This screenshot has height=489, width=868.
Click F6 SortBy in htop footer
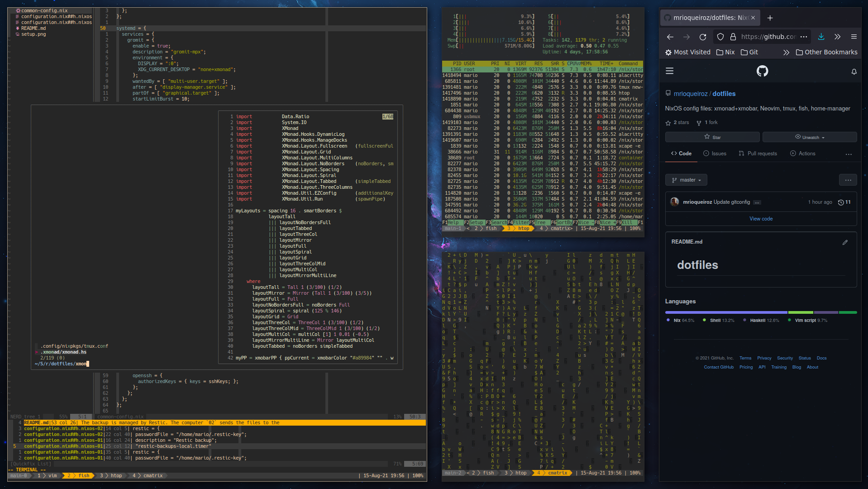click(562, 223)
